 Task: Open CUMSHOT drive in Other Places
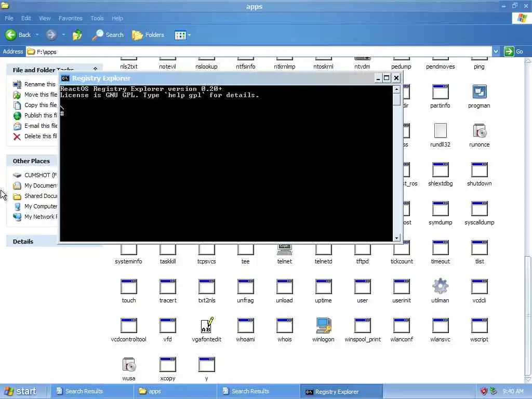[35, 175]
